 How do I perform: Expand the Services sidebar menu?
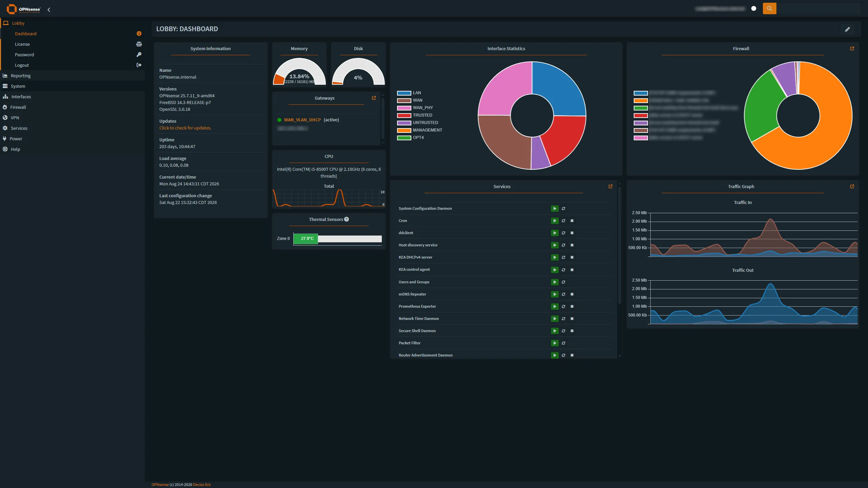72,128
